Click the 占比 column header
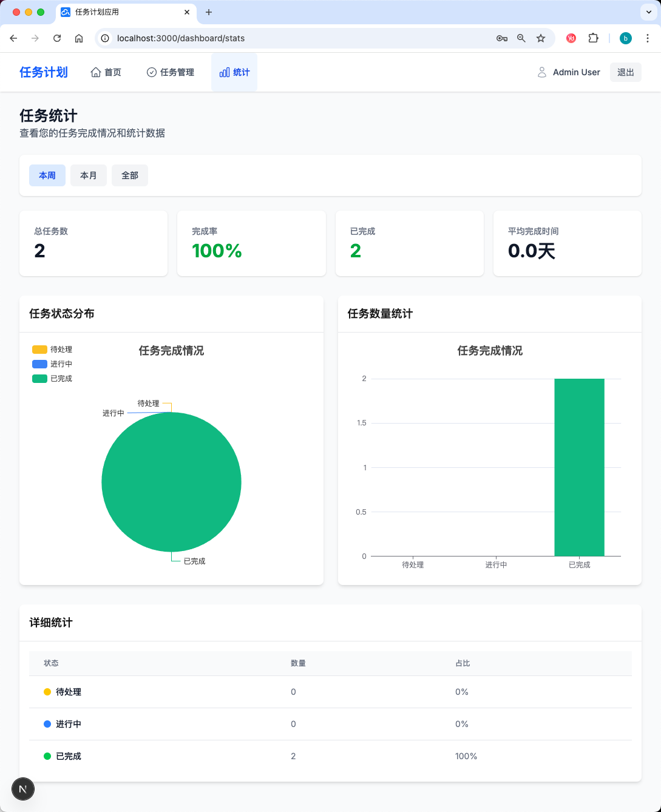 point(463,663)
